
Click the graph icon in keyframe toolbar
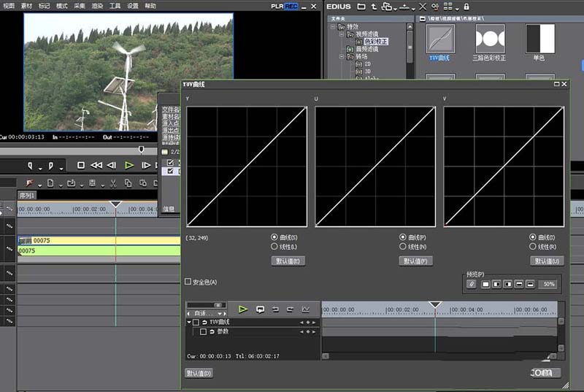[x=306, y=310]
